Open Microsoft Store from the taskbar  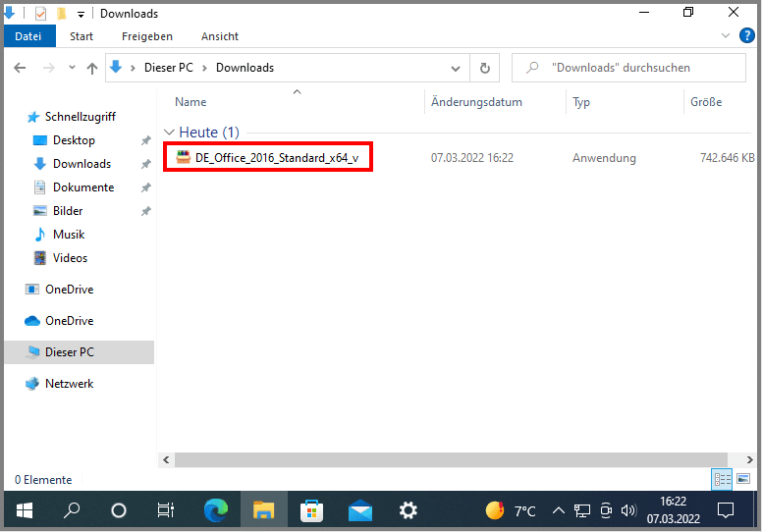click(x=312, y=510)
